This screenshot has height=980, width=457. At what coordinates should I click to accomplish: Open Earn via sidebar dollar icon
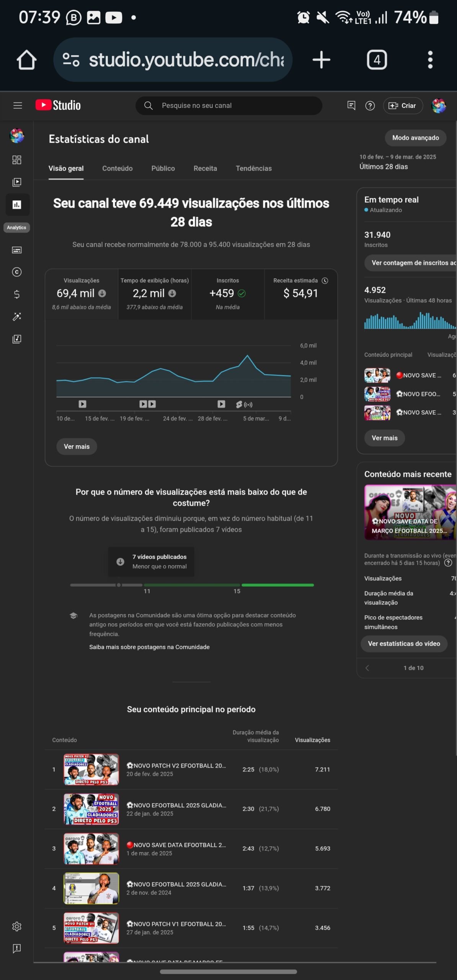[17, 294]
